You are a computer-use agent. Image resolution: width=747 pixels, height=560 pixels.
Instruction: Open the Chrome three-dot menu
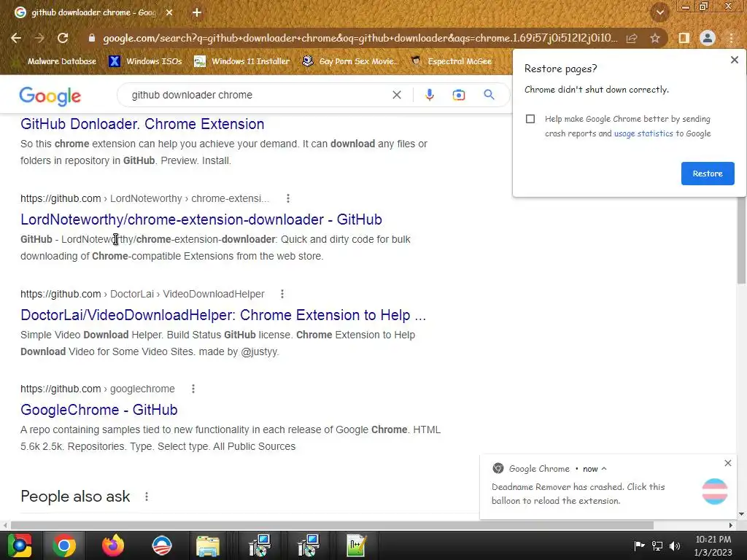point(732,38)
